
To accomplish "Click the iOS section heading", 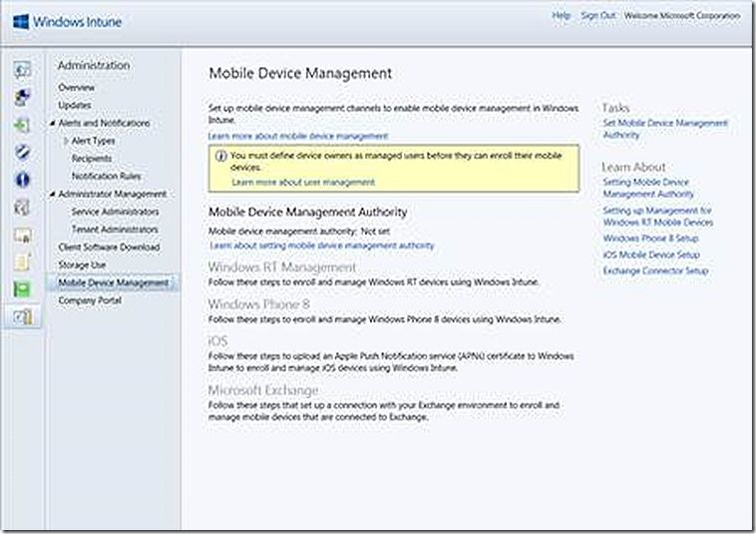I will coord(217,341).
